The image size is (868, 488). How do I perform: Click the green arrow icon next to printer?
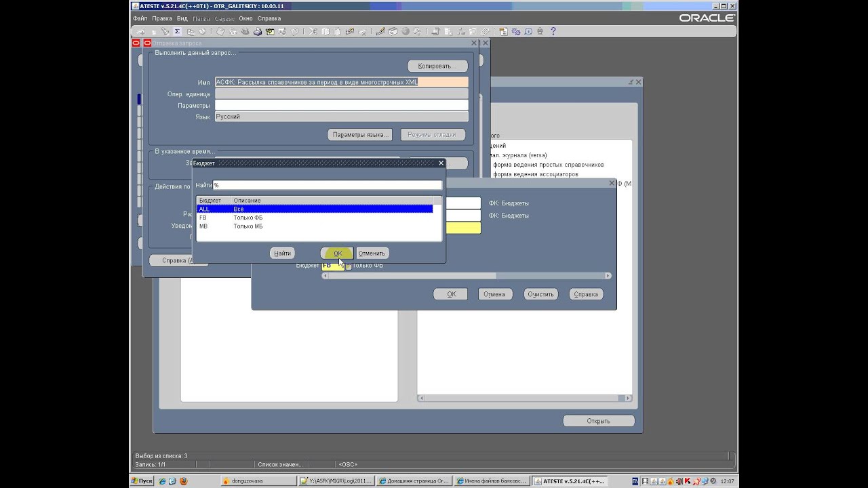click(269, 31)
